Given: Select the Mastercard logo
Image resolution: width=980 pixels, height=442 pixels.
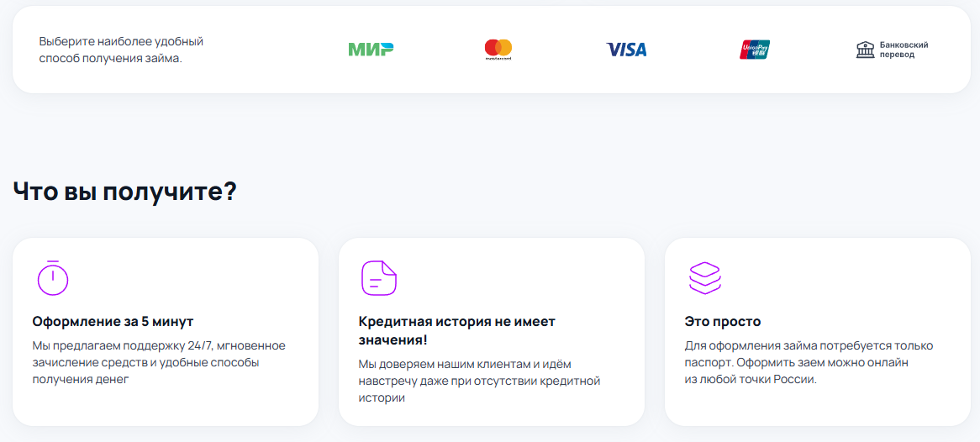Looking at the screenshot, I should tap(498, 50).
